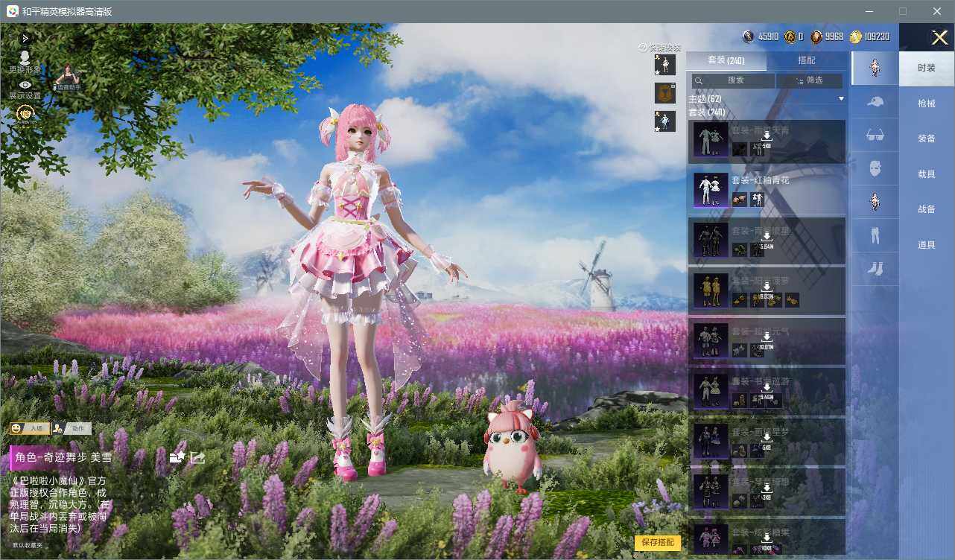Select the glasses category icon
Viewport: 955px width, 560px height.
pos(875,135)
